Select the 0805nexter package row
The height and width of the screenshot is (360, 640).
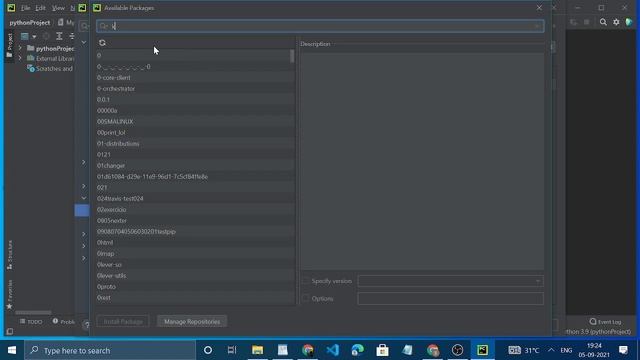[196, 220]
